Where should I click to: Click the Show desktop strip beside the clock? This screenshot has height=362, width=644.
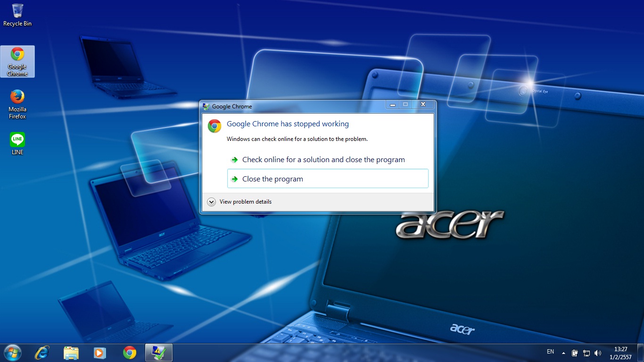click(x=640, y=353)
